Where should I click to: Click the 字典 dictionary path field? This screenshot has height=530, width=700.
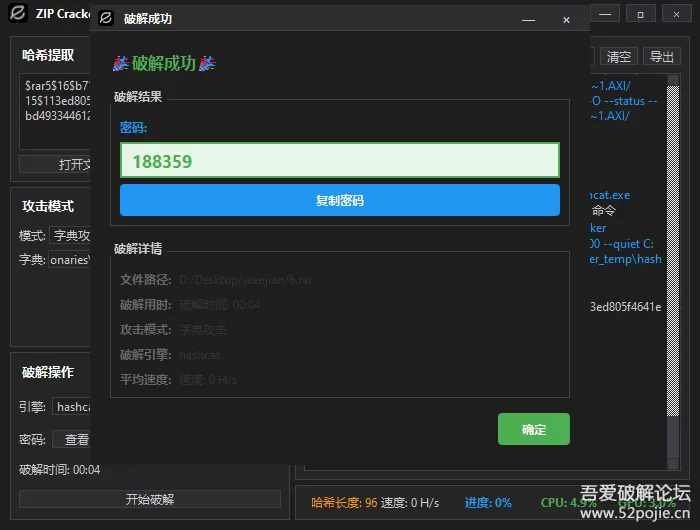(70, 259)
